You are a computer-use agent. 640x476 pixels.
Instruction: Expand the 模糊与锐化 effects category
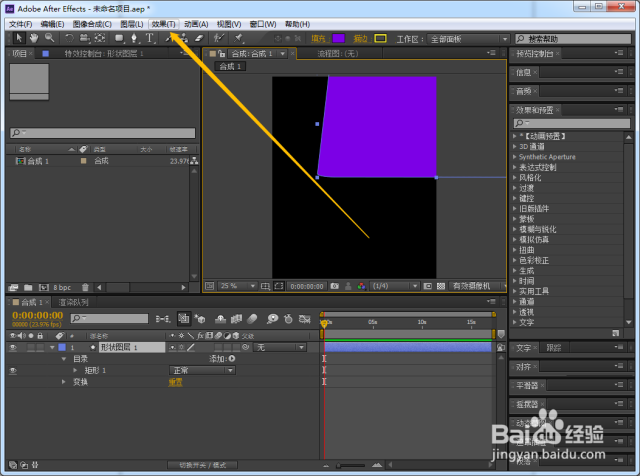pos(515,229)
